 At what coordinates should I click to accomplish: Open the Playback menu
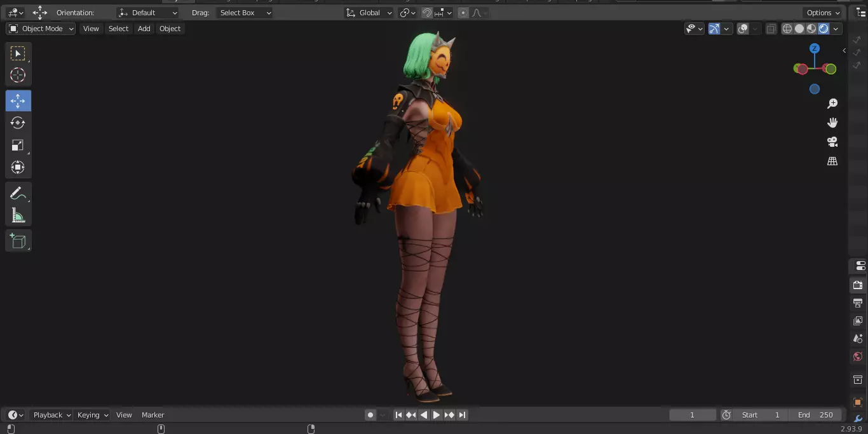tap(52, 415)
